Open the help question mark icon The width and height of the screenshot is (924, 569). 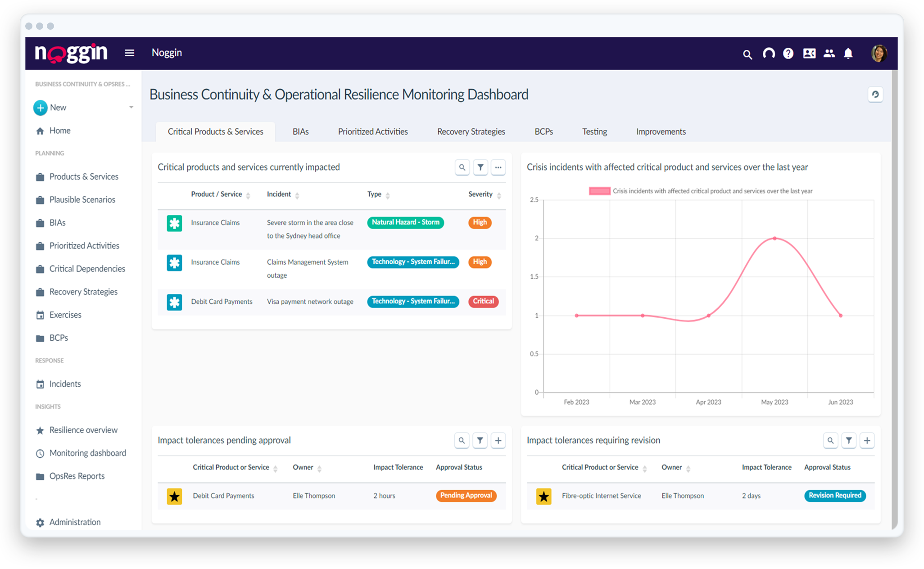point(788,54)
